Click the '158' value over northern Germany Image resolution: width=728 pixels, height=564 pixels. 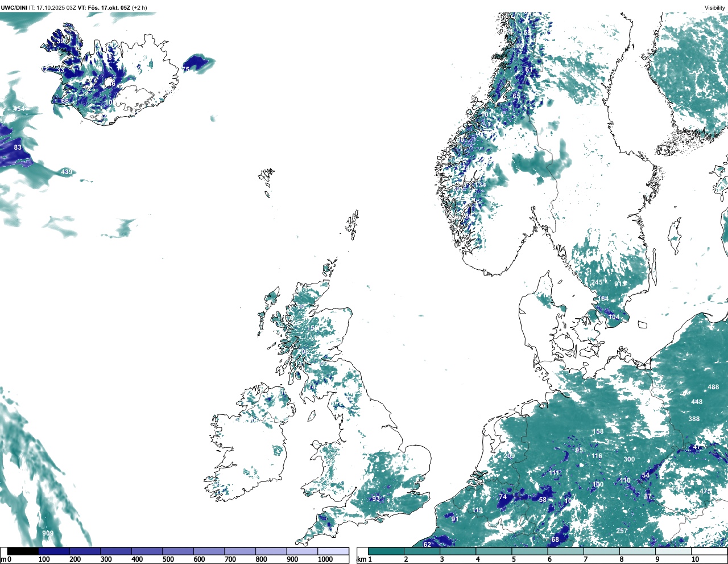598,431
